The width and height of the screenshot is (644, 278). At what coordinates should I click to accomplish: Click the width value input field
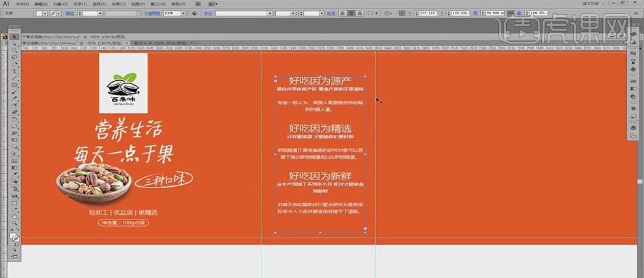pos(495,13)
